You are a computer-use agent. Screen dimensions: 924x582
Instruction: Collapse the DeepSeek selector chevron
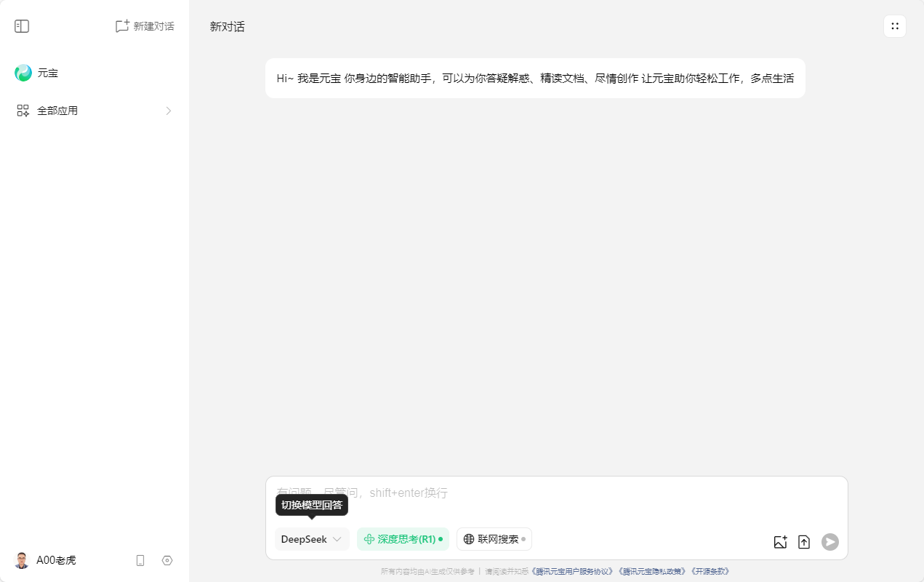336,539
